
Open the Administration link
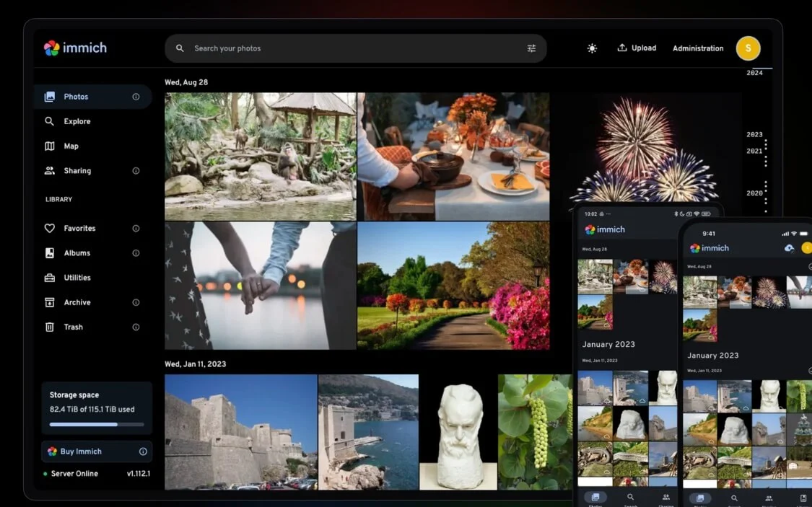(697, 48)
